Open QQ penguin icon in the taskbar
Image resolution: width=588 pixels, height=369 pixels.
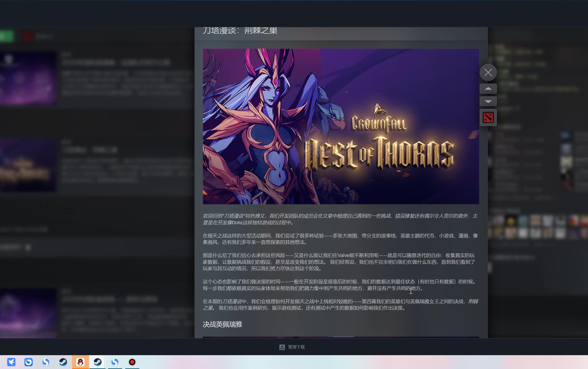80,362
